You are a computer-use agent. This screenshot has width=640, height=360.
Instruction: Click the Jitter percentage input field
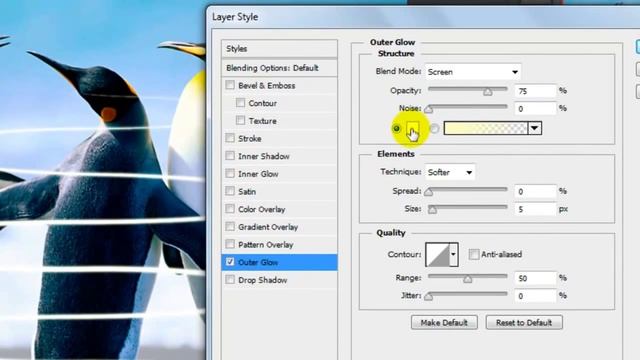pos(535,296)
